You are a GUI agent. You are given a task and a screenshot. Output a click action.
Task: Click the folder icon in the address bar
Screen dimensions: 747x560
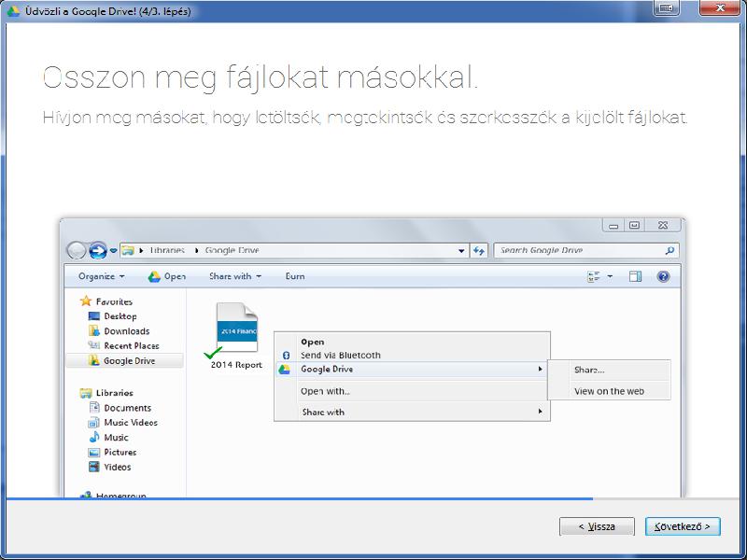(x=127, y=250)
